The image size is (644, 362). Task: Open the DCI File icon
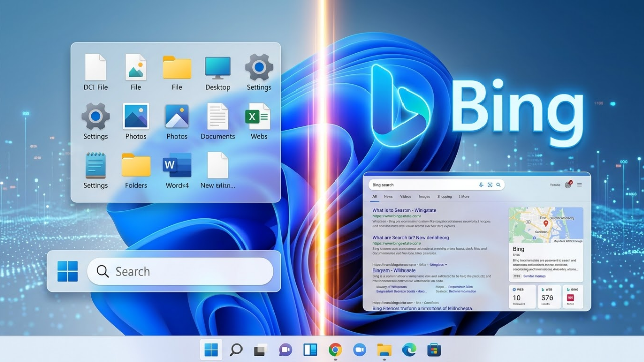tap(95, 67)
